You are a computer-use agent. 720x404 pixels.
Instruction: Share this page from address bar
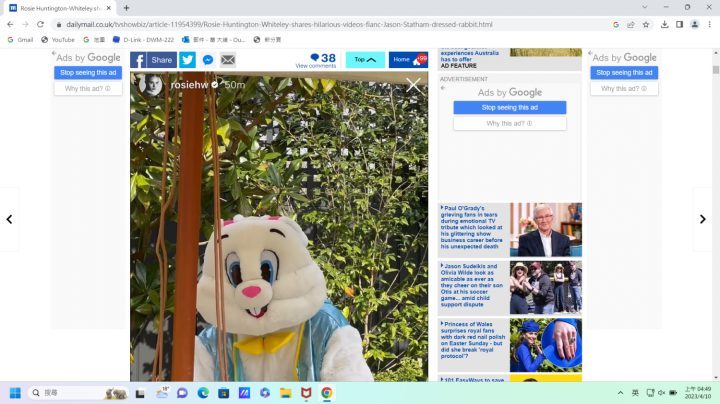tap(631, 24)
